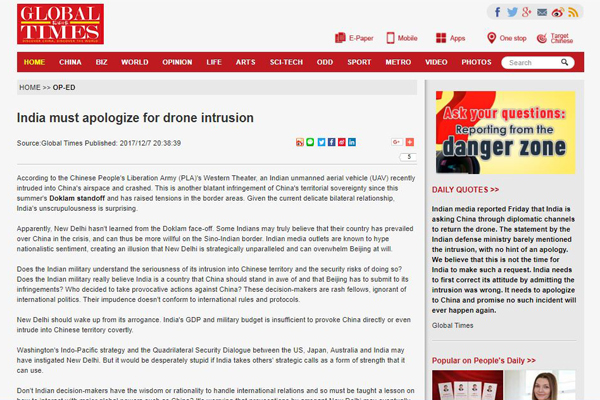Share article via the Twitter share icon
Image resolution: width=600 pixels, height=400 pixels.
coord(321,142)
